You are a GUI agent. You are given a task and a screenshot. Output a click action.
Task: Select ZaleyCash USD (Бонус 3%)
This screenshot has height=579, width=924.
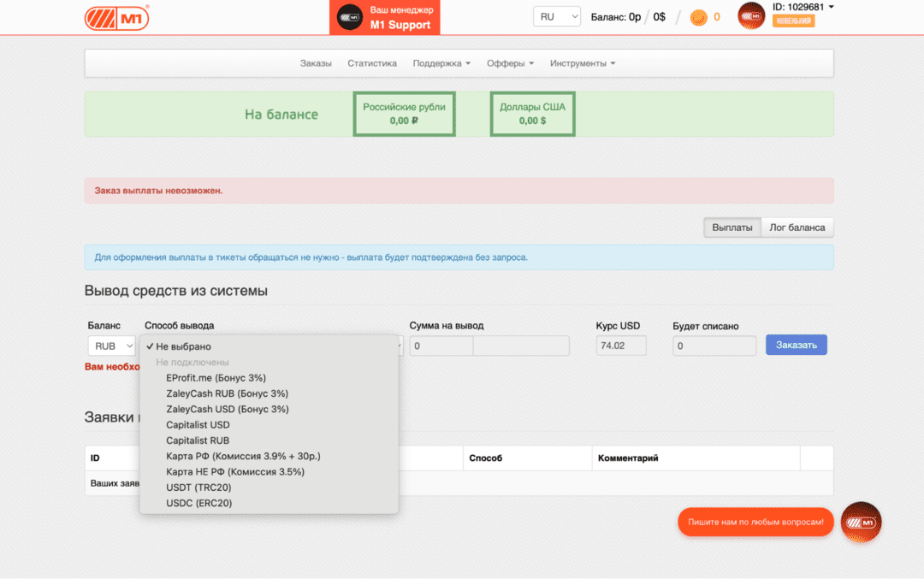269,409
